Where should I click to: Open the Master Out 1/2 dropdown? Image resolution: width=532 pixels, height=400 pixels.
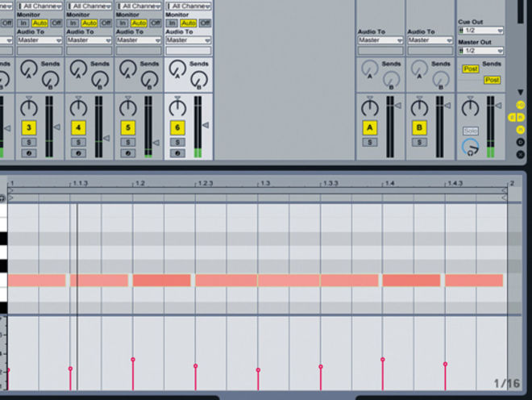[480, 51]
